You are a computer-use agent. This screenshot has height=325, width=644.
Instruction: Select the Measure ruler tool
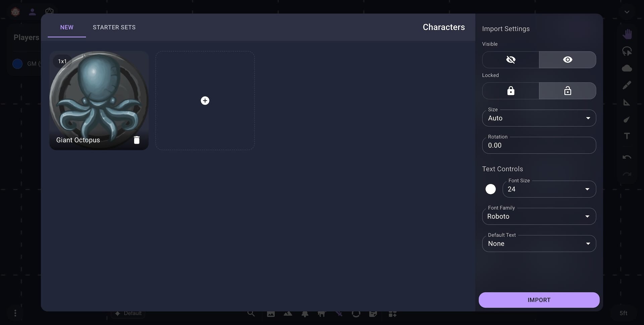click(627, 103)
